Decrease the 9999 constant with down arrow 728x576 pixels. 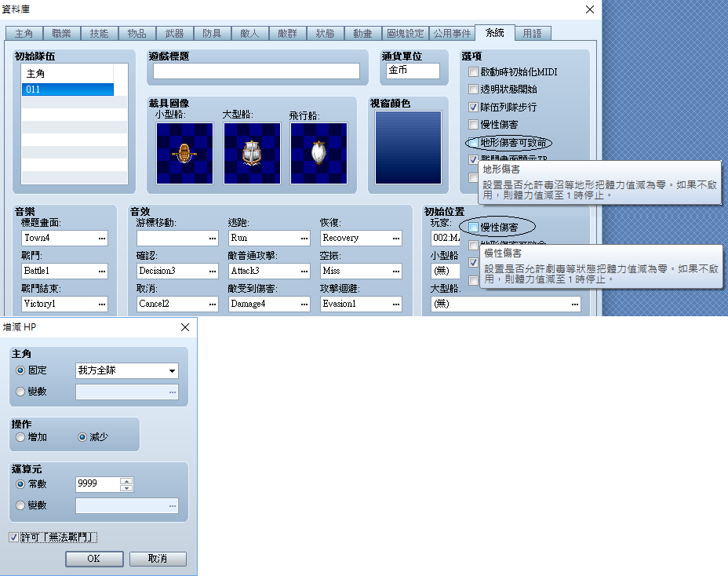tap(126, 488)
